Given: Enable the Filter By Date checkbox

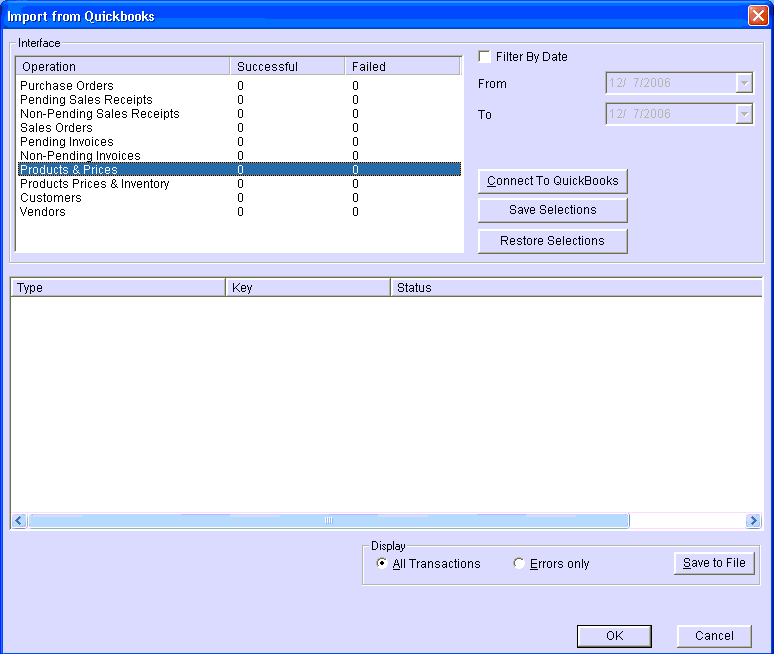Looking at the screenshot, I should pyautogui.click(x=485, y=57).
